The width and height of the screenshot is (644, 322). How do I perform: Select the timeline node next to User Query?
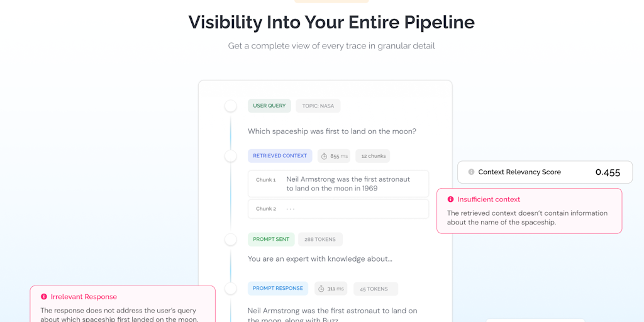[x=231, y=106]
